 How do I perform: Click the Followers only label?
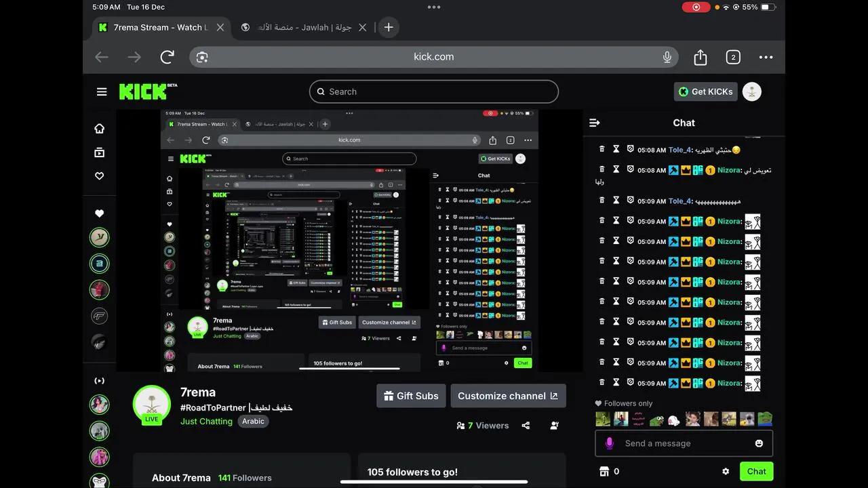[624, 403]
